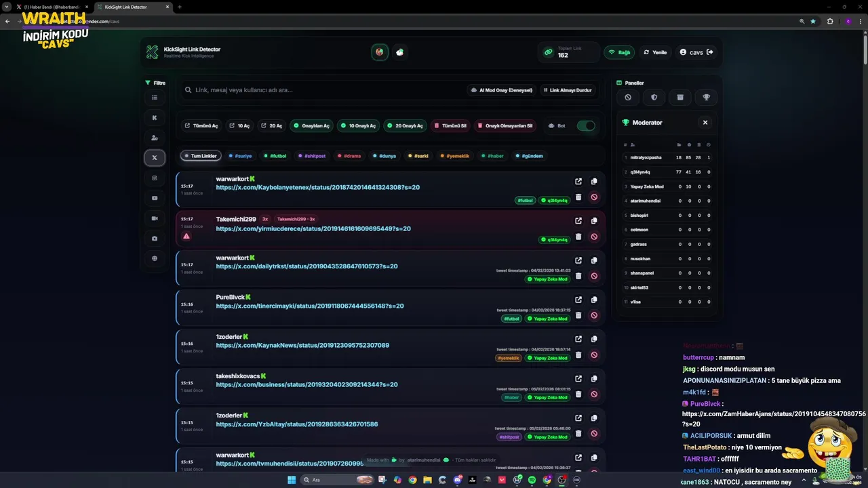Filter by web globe links icon
The image size is (868, 488).
click(155, 258)
